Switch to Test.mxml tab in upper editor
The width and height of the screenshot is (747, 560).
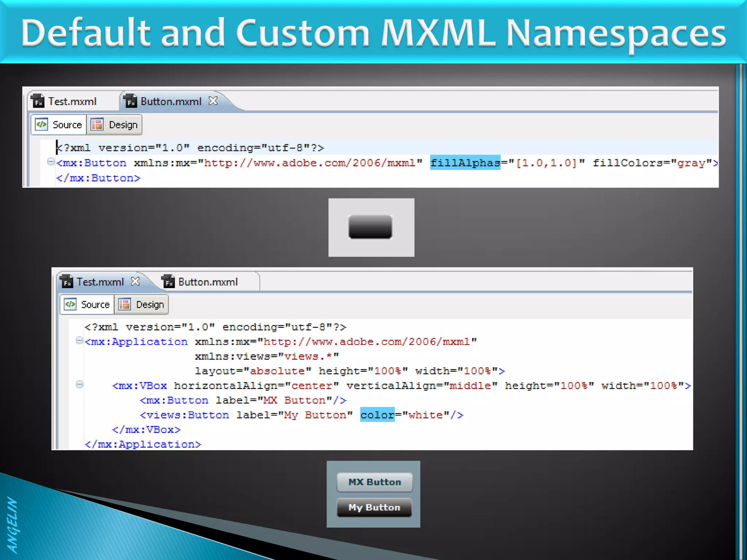pos(72,101)
